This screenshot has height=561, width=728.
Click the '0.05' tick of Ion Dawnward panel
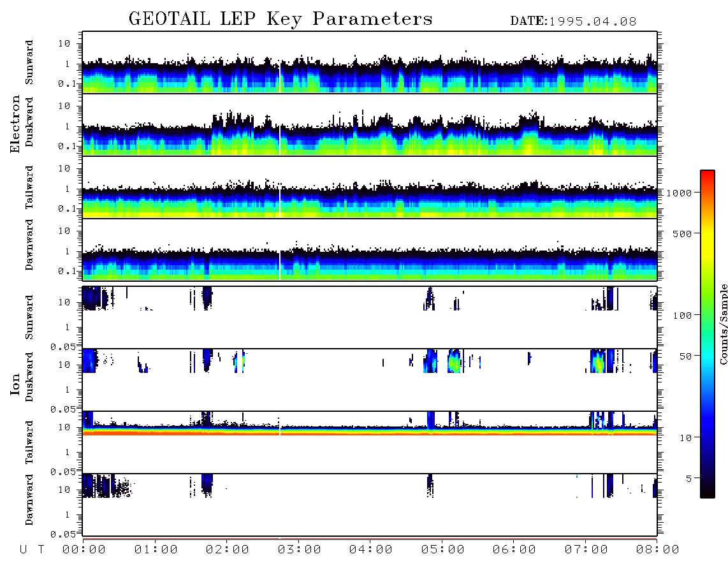tap(62, 534)
